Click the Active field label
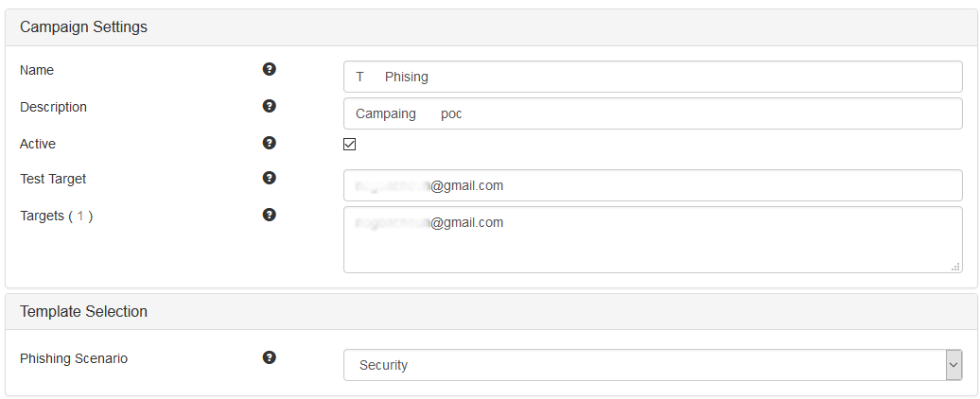 pos(38,144)
